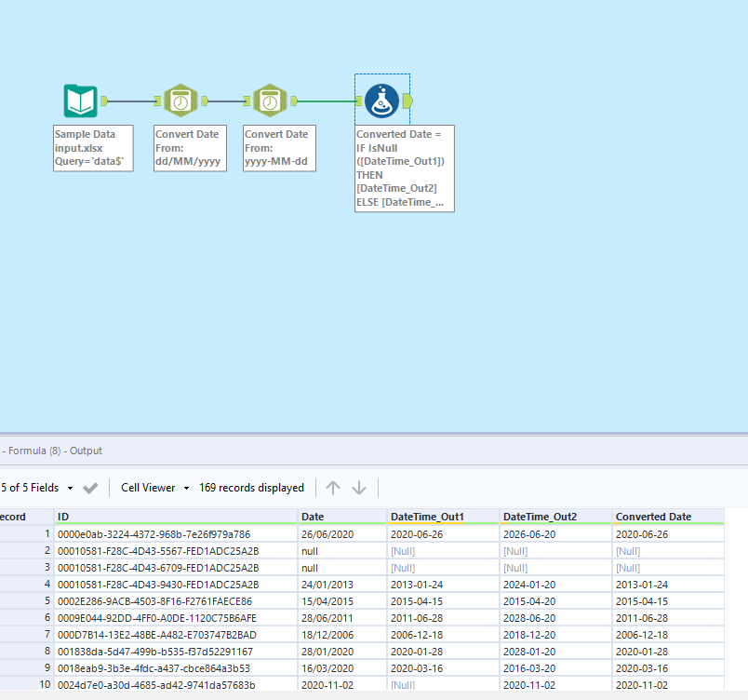This screenshot has height=700, width=748.
Task: Select the Convert Date From dd/MM/yyyy annotation
Action: click(x=190, y=148)
